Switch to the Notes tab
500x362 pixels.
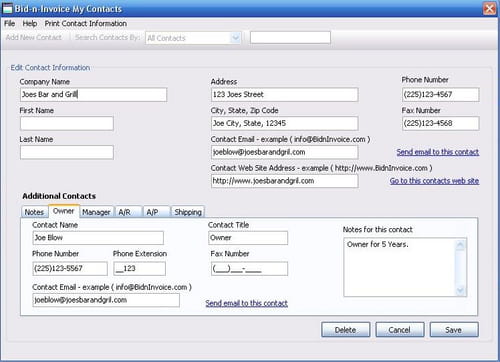click(34, 212)
